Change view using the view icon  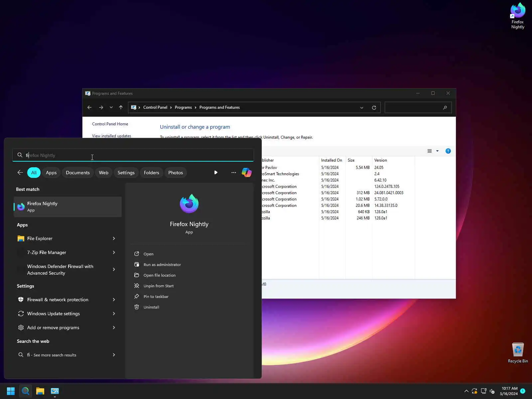[x=430, y=151]
